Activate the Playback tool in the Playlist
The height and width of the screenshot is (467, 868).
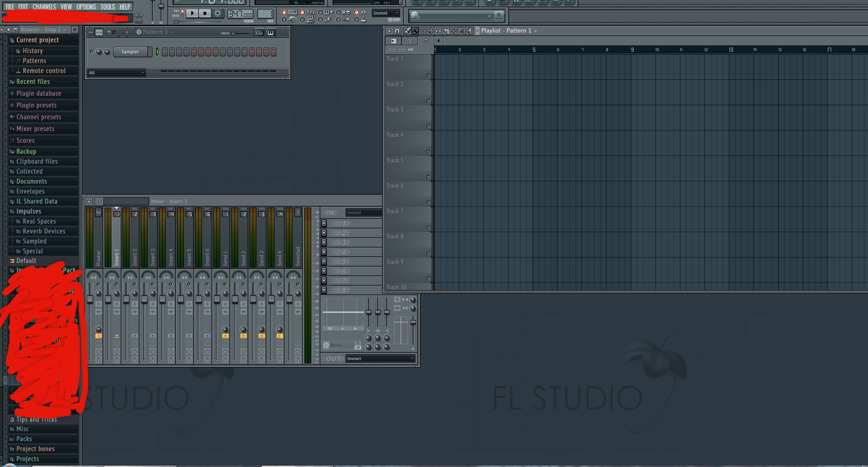[x=469, y=31]
